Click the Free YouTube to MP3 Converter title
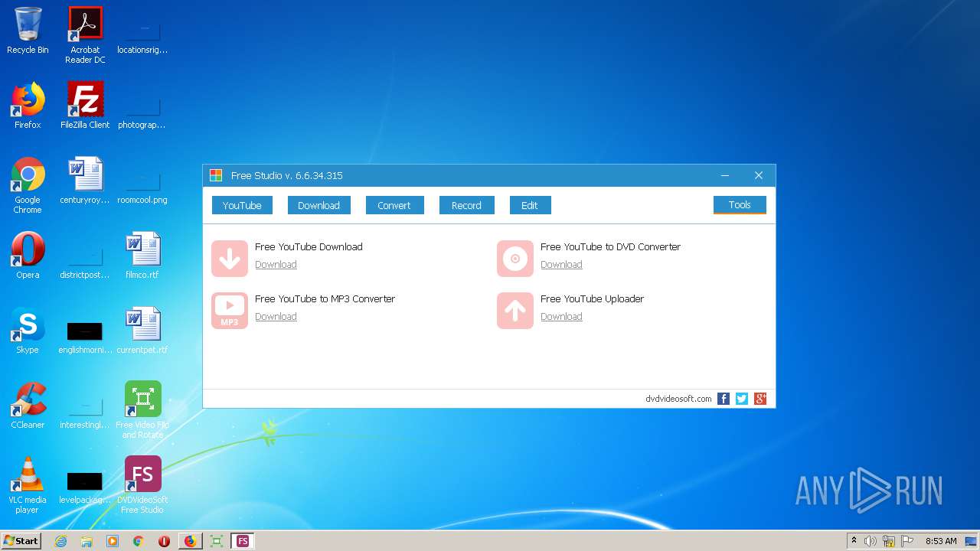Screen dimensions: 980x551 pos(325,299)
